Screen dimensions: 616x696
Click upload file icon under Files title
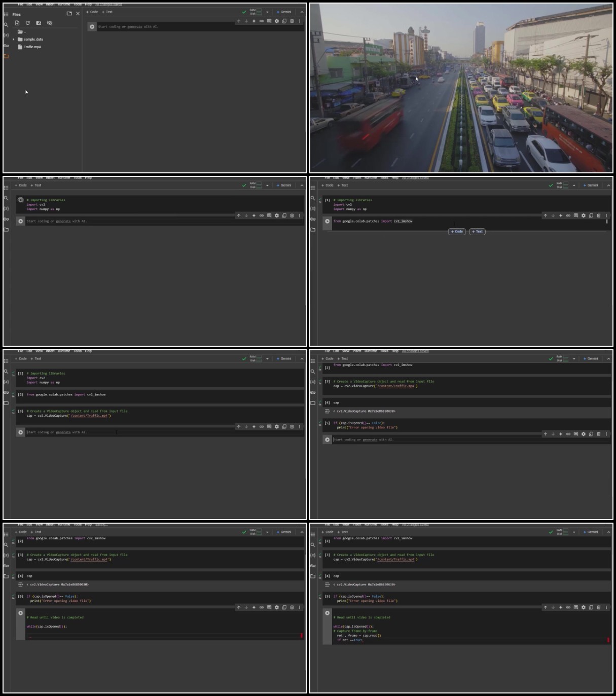pyautogui.click(x=17, y=23)
